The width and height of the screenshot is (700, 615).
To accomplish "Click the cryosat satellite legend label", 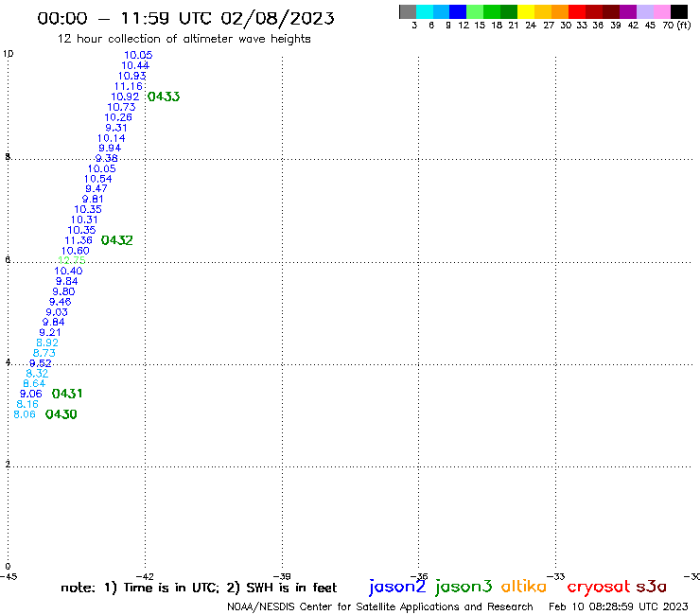I will [x=599, y=587].
